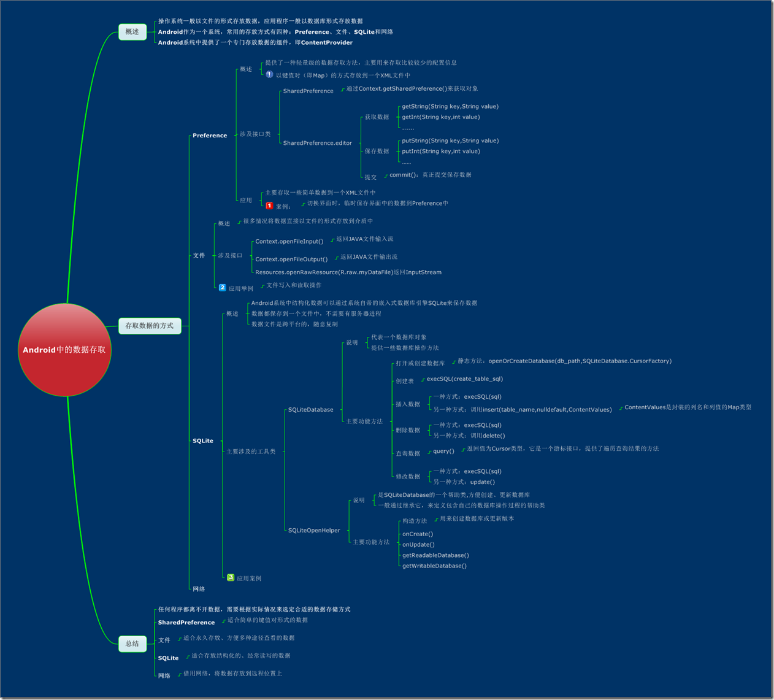Select the 主要涉及的工具类 node

pyautogui.click(x=251, y=452)
